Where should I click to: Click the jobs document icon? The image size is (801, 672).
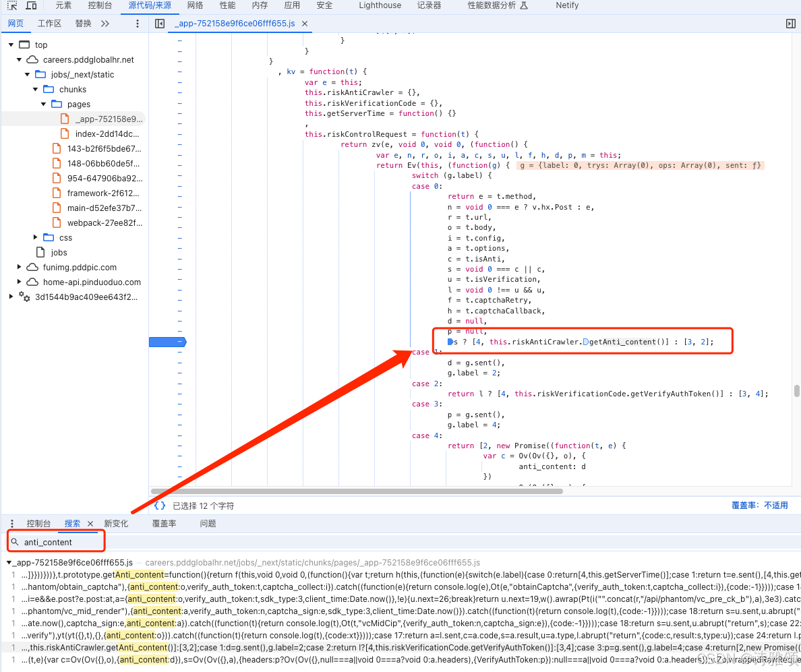click(x=40, y=252)
